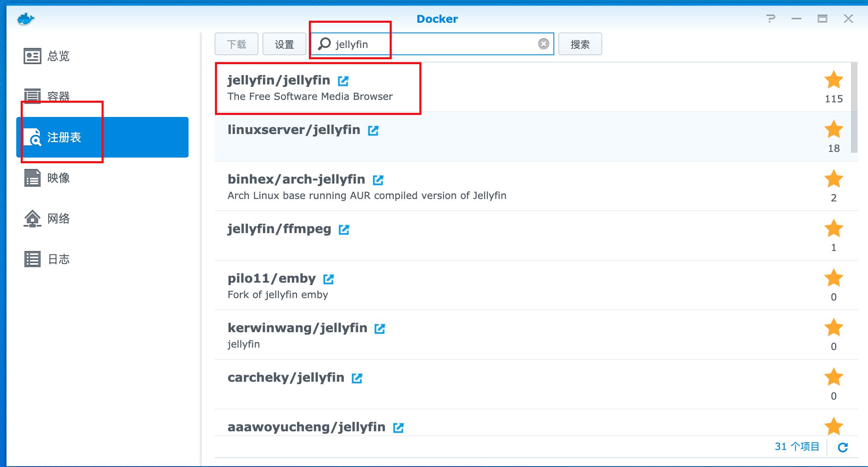Open external link icon for jellyfin/ffmpeg

[344, 229]
